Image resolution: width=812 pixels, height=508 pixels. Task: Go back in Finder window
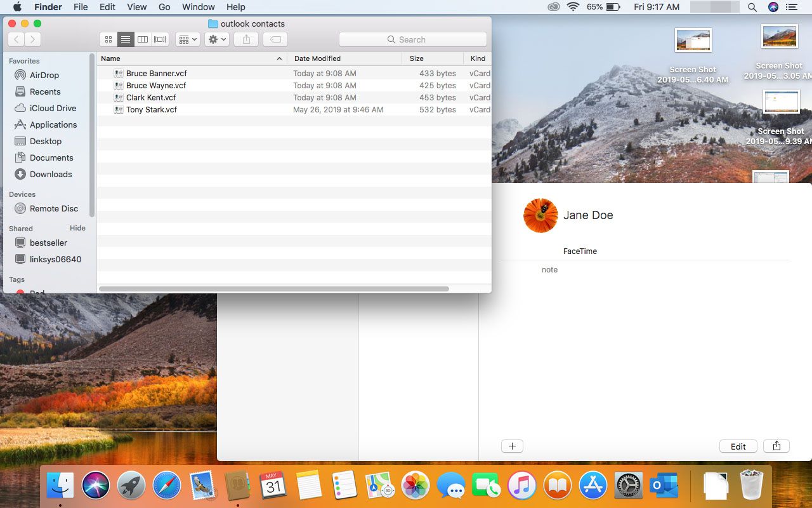point(16,39)
